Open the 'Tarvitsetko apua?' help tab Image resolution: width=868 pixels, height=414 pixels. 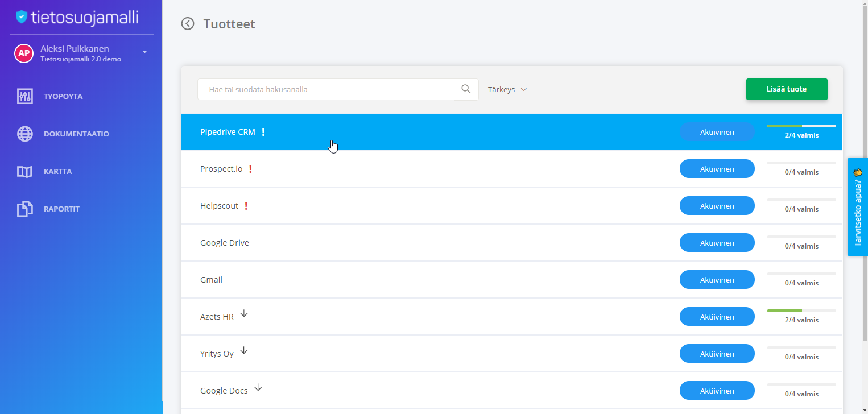click(858, 207)
